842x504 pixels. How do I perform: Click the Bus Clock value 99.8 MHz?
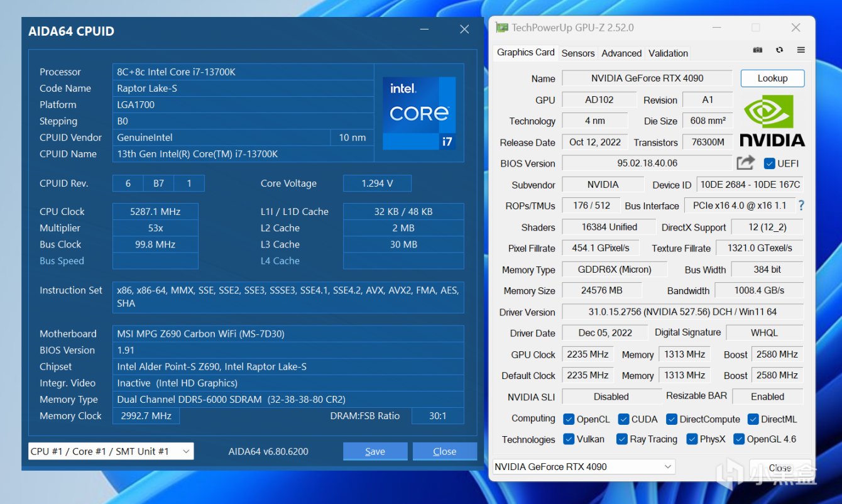pyautogui.click(x=155, y=244)
